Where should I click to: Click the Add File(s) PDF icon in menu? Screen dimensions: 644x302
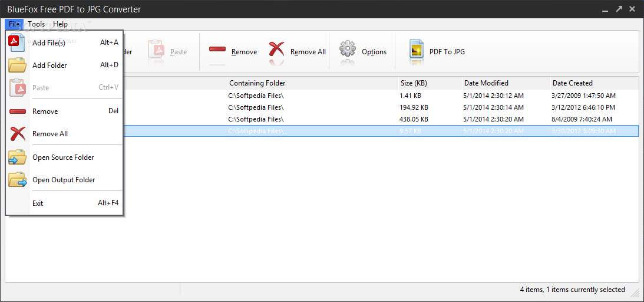pos(17,42)
